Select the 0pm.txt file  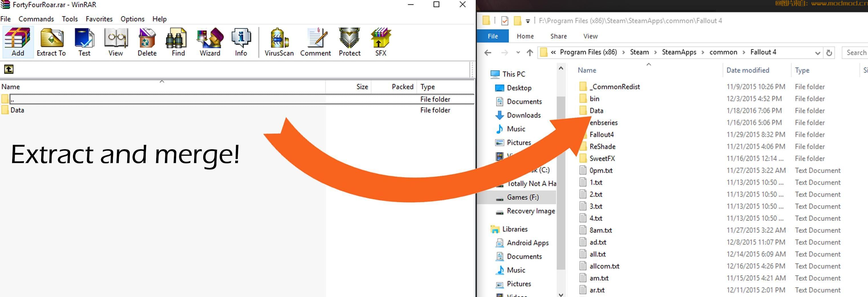pyautogui.click(x=596, y=170)
